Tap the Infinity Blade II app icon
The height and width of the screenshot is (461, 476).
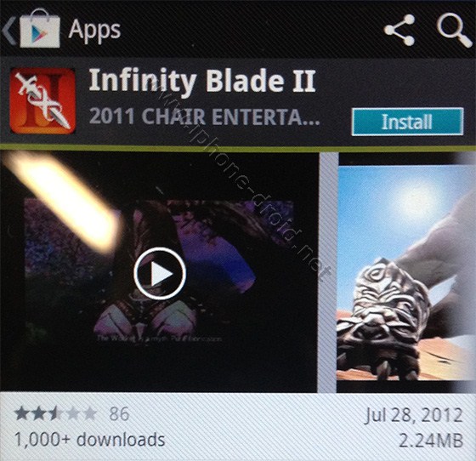(42, 101)
